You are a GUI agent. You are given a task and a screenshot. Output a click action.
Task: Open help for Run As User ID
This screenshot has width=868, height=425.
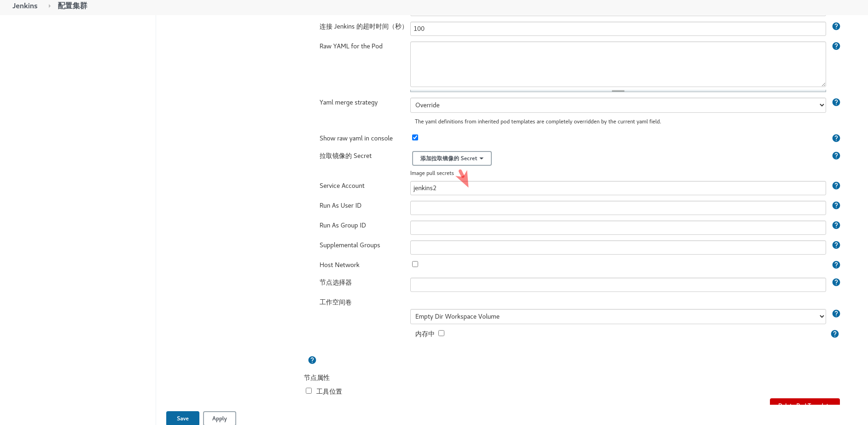[x=836, y=205]
